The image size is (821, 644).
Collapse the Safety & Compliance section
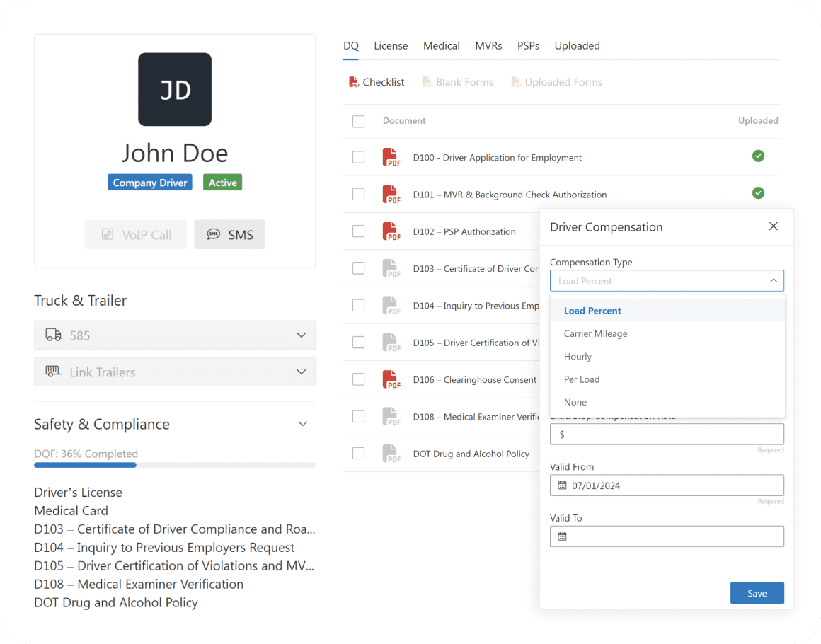coord(303,424)
